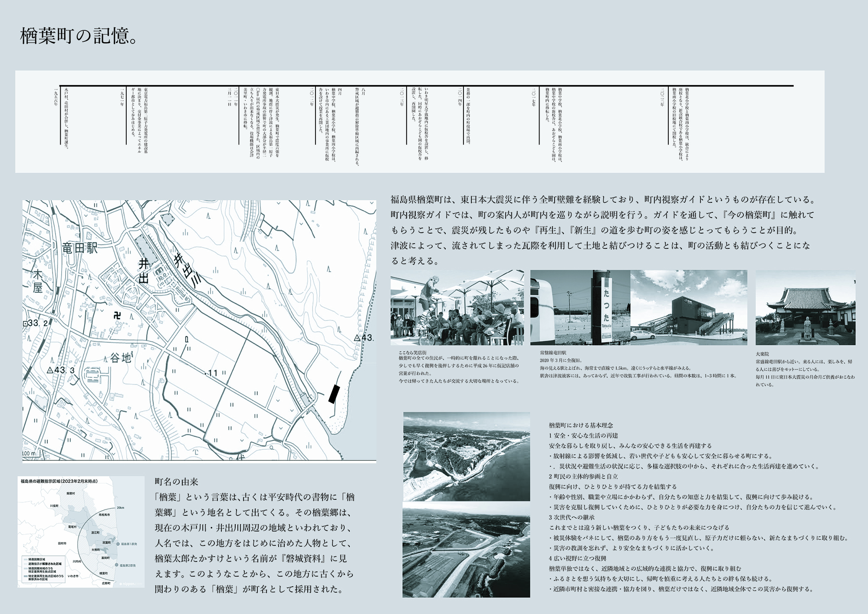Image resolution: width=868 pixels, height=614 pixels.
Task: Open the たつた station sign photo
Action: coord(580,307)
